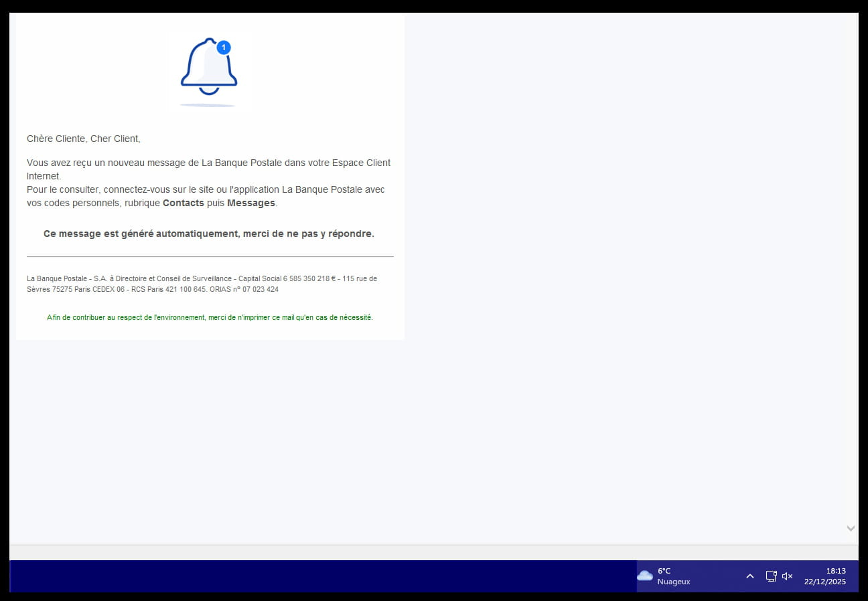Click the bold notice 'Ce message est généré automatiquement'

click(x=209, y=234)
